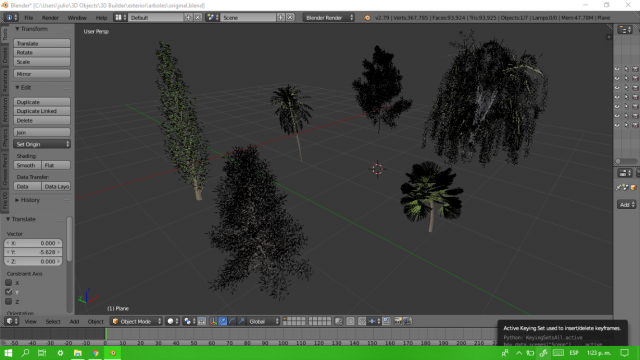Open the Global orientation dropdown
Image resolution: width=640 pixels, height=360 pixels.
(x=264, y=321)
